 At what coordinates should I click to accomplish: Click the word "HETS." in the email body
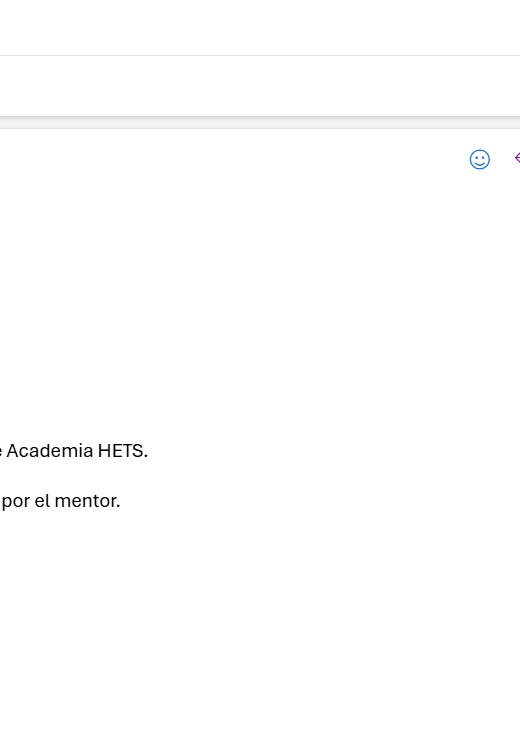point(123,451)
